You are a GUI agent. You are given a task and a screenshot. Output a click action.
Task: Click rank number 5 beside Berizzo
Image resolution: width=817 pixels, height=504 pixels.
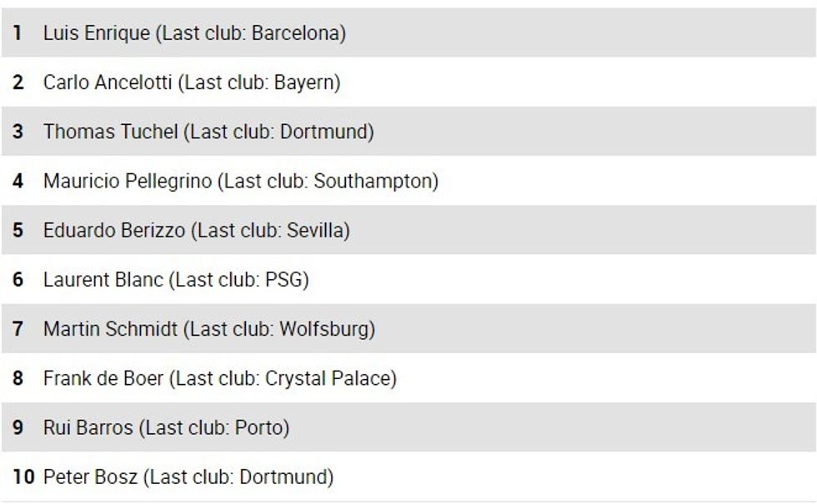pos(18,230)
